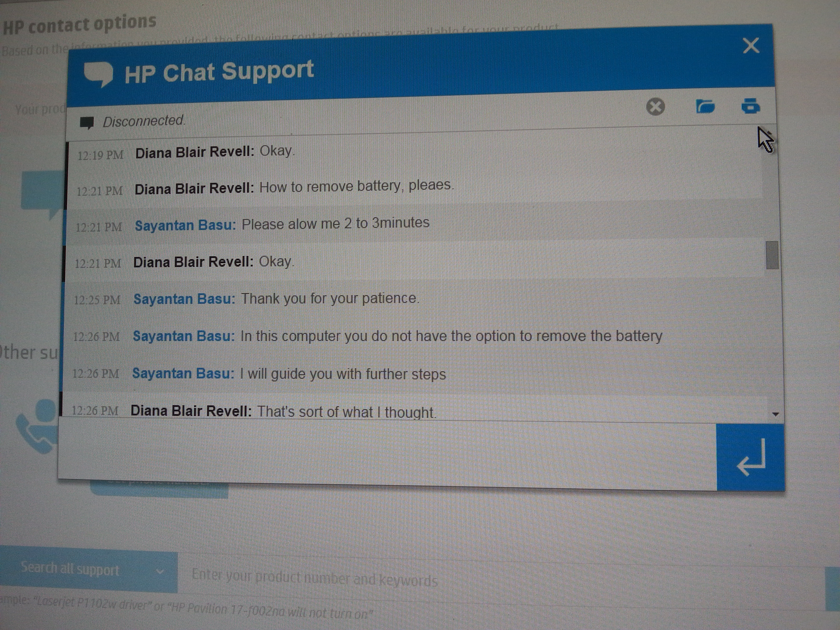Open the save transcript folder icon

tap(705, 106)
